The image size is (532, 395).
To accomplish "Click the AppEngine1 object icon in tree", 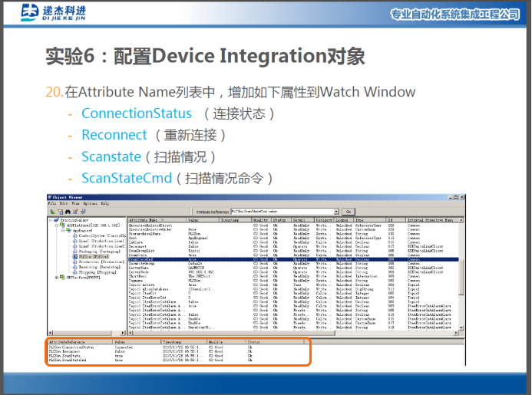I will [x=68, y=229].
